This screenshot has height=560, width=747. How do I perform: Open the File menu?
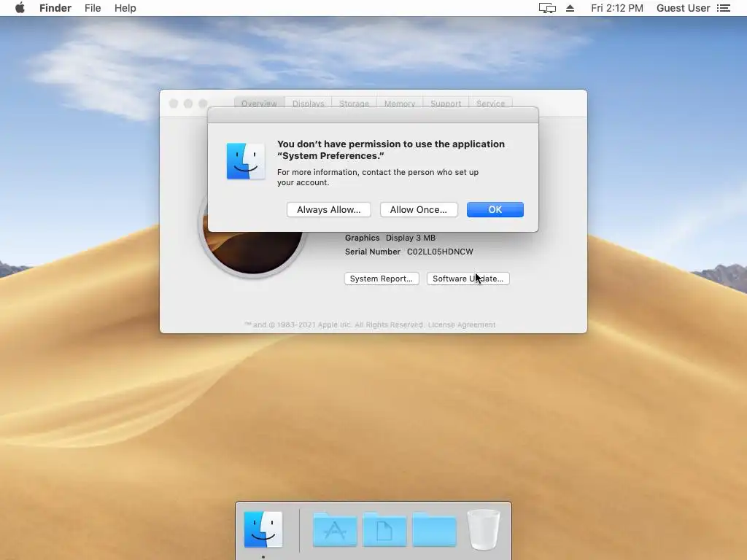pyautogui.click(x=93, y=8)
